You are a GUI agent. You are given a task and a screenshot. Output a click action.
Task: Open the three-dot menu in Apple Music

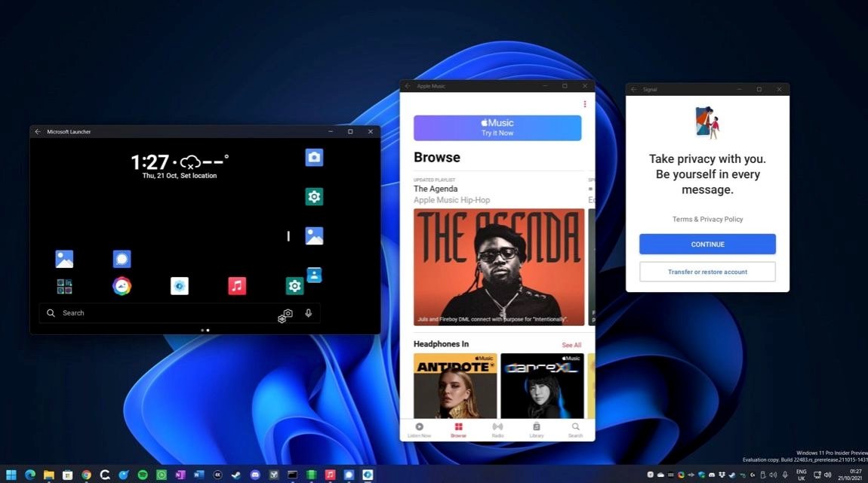pos(584,104)
